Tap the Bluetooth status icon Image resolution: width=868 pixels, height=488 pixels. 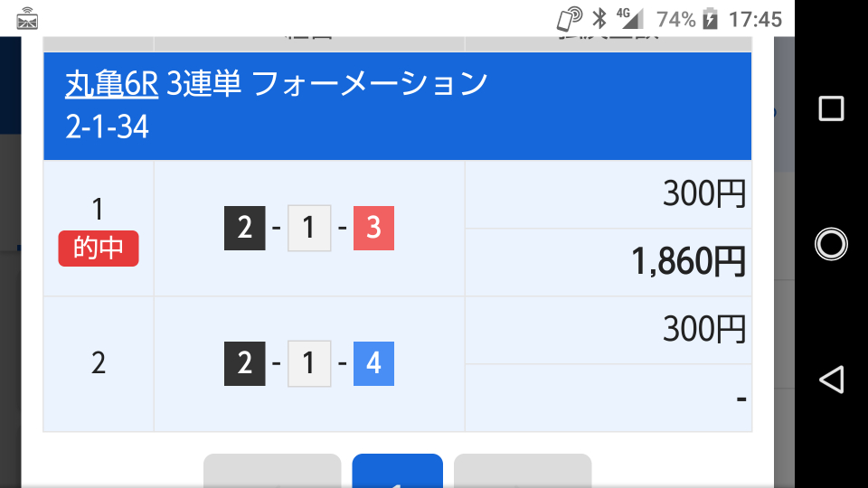(599, 18)
